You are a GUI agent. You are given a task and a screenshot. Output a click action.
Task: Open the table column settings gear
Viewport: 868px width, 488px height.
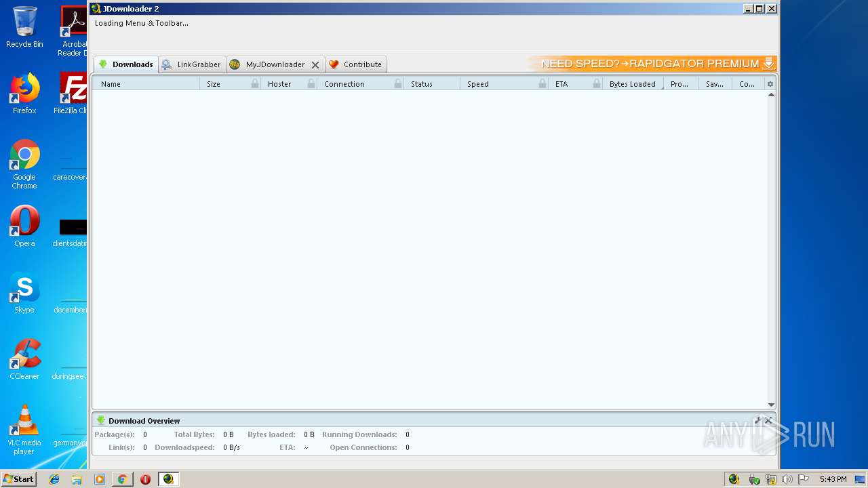point(770,84)
